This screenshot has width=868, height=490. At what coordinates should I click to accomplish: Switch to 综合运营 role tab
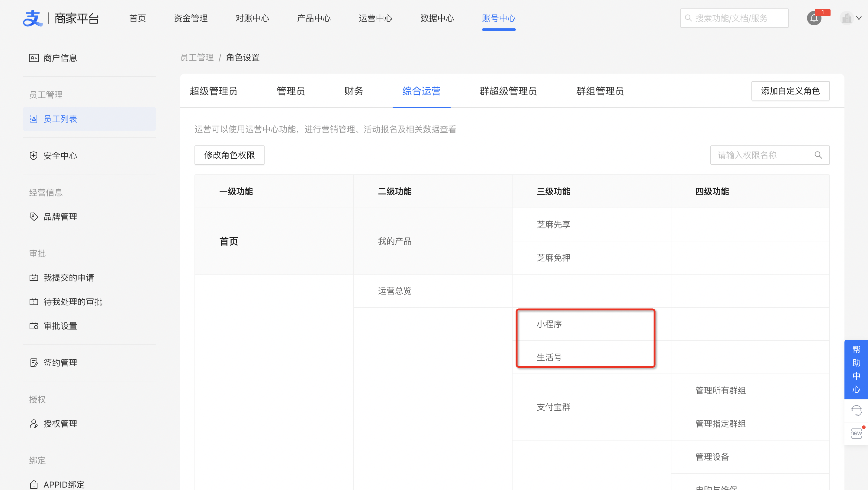(422, 91)
